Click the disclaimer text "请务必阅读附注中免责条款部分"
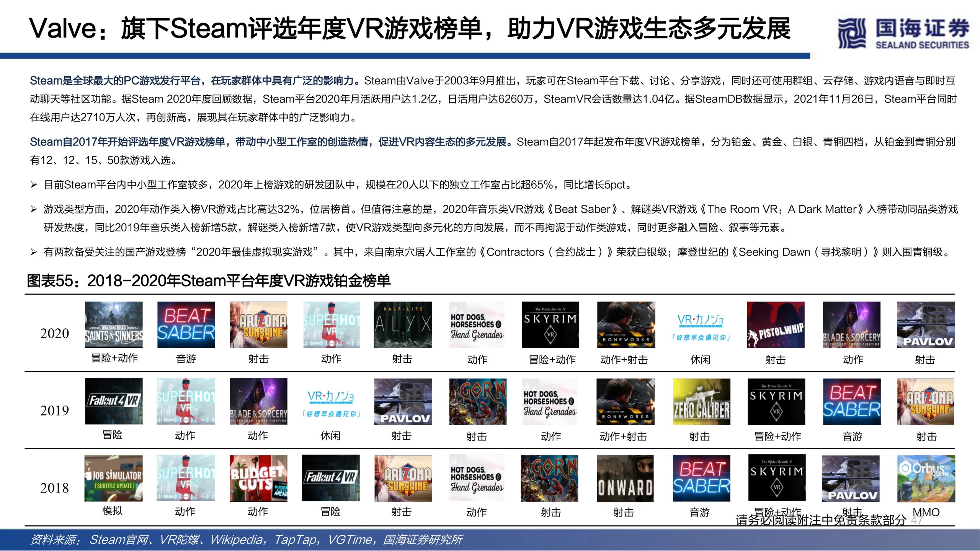This screenshot has height=551, width=980. click(x=821, y=520)
